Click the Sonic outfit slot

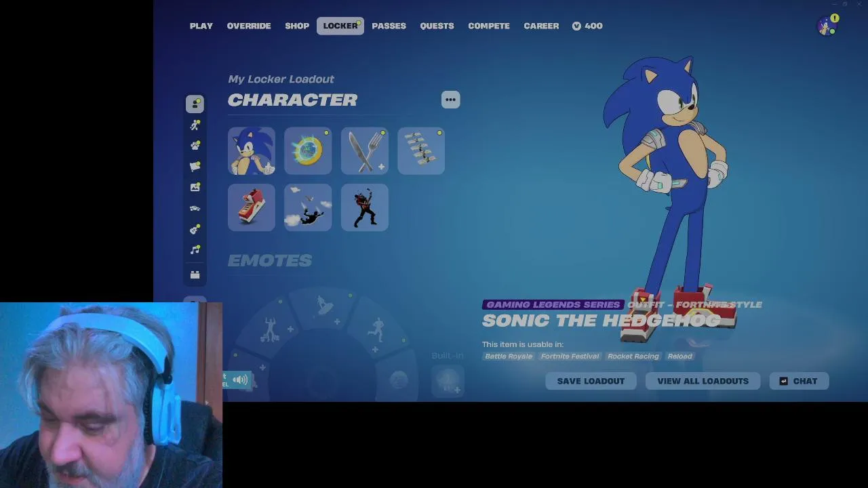[x=252, y=150]
